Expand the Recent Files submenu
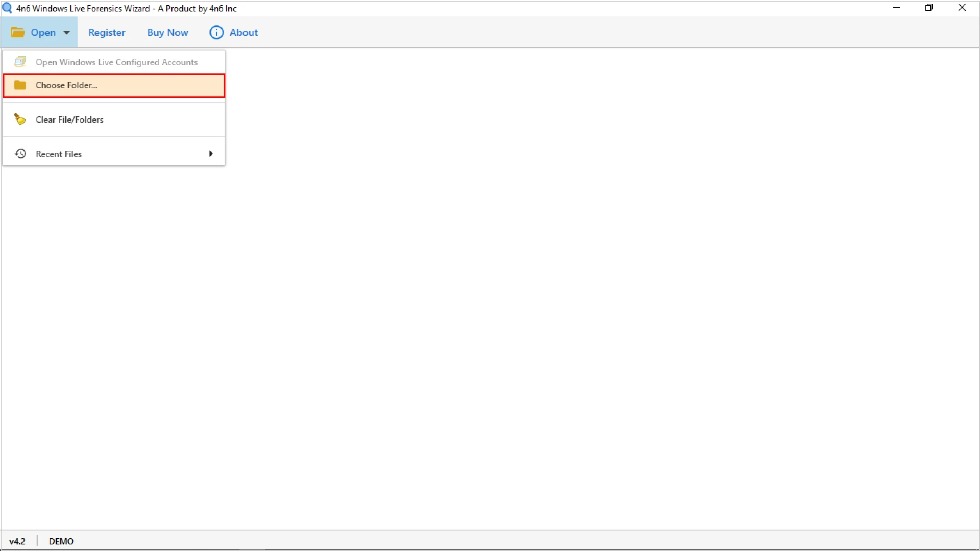This screenshot has height=551, width=980. coord(211,153)
